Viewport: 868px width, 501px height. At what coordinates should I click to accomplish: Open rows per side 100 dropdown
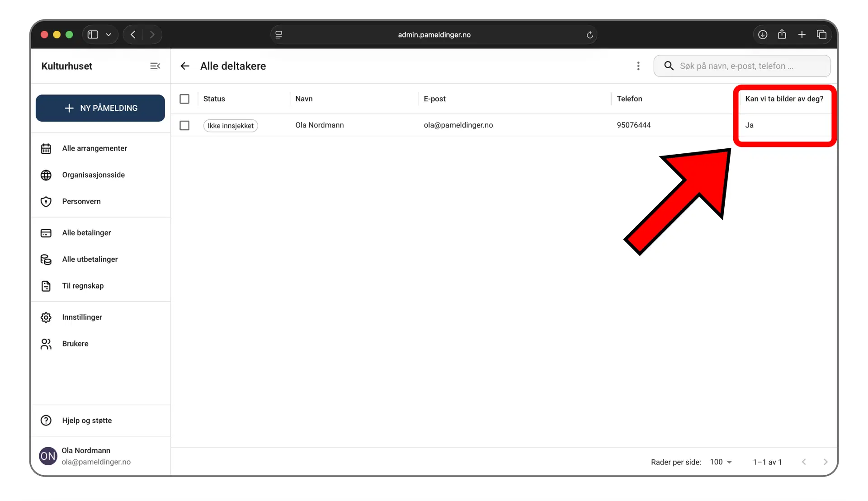click(x=721, y=462)
